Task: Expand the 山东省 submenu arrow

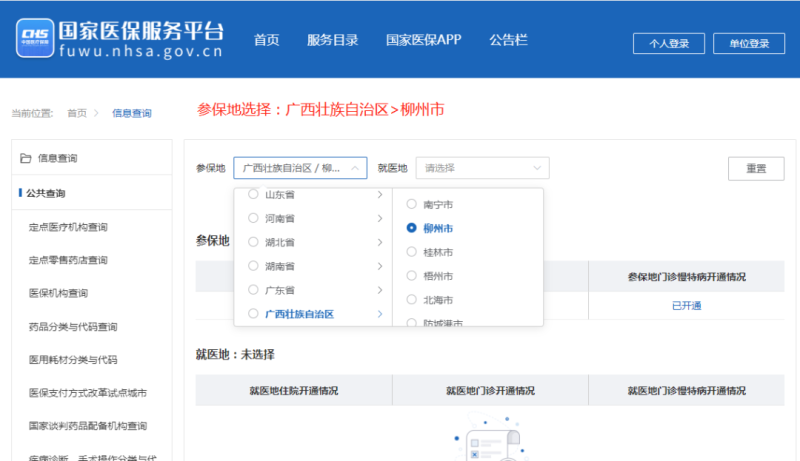Action: [x=380, y=194]
